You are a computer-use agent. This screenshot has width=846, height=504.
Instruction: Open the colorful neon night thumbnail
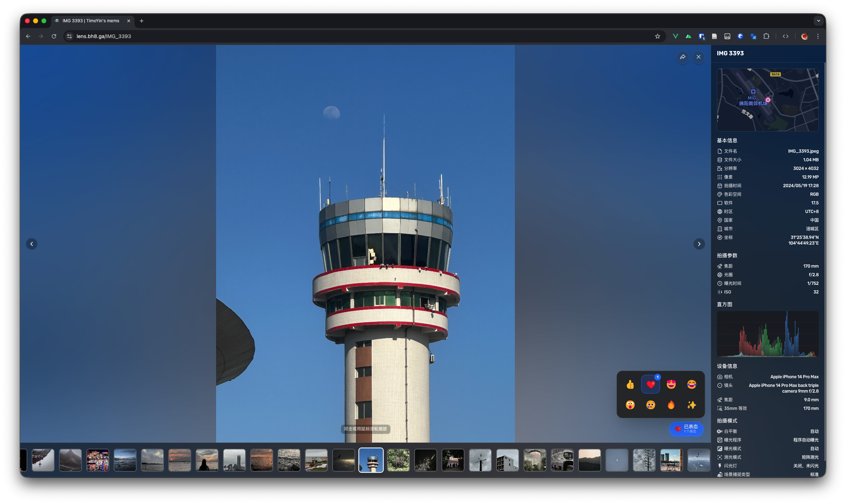[97, 460]
